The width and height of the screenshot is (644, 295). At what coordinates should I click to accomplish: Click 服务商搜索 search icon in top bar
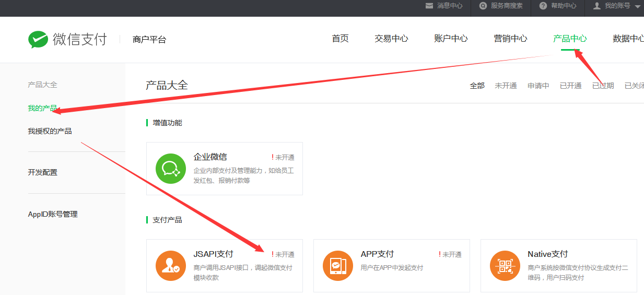483,6
